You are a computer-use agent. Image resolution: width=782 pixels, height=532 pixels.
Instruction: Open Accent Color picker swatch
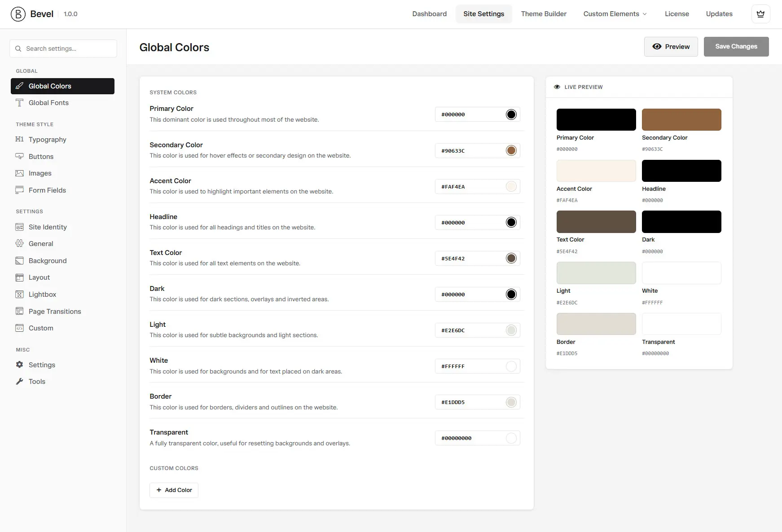[511, 186]
